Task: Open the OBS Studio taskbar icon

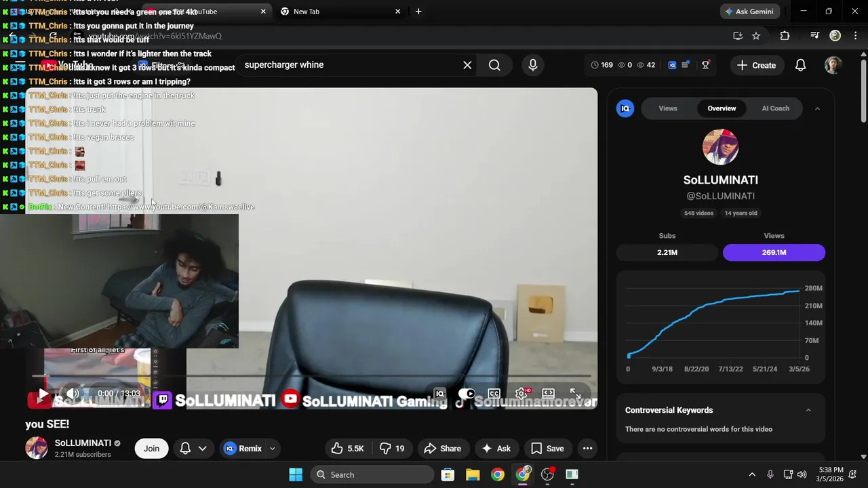Action: point(547,474)
